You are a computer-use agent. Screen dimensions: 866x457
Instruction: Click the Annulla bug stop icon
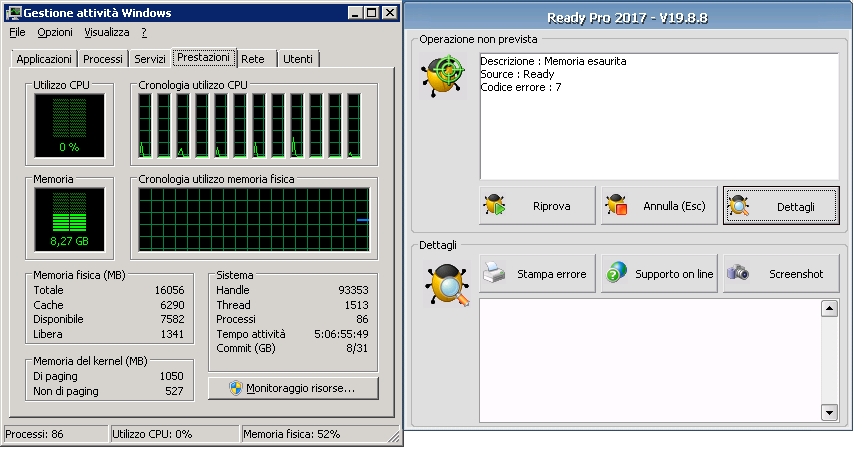coord(616,205)
